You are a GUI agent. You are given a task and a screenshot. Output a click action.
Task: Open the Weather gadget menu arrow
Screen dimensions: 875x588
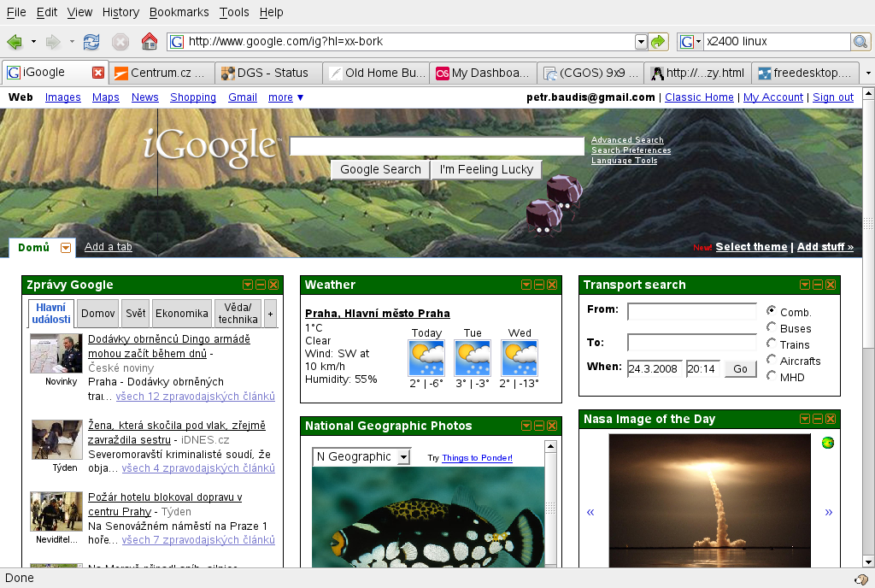[526, 285]
